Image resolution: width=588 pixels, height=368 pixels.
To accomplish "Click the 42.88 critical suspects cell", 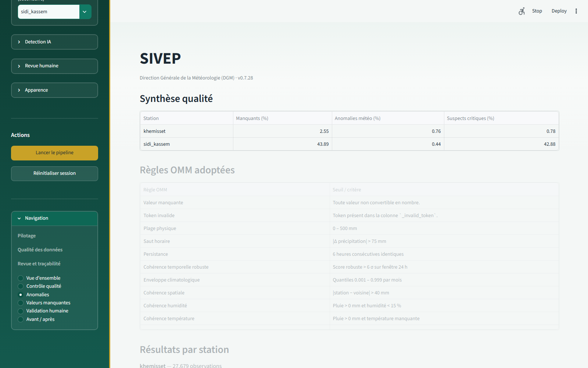I will pyautogui.click(x=501, y=144).
